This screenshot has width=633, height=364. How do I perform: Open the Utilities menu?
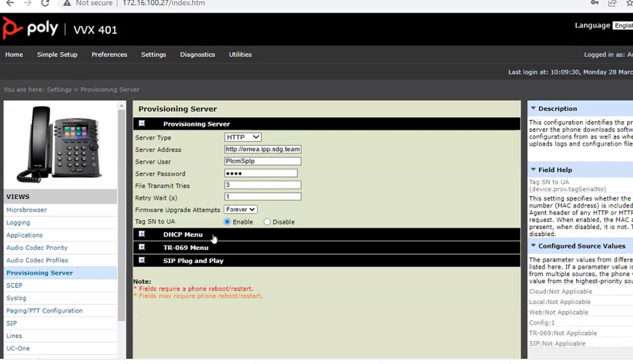point(240,55)
